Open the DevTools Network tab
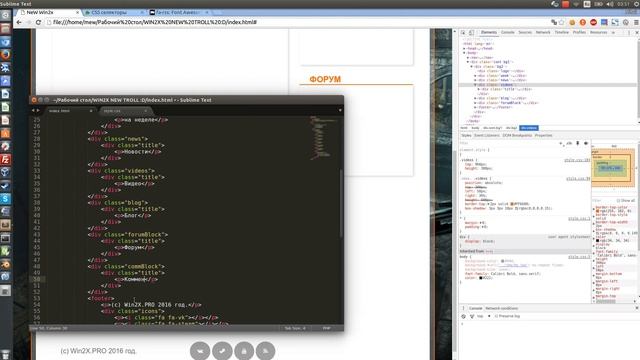The height and width of the screenshot is (360, 640). click(x=543, y=32)
